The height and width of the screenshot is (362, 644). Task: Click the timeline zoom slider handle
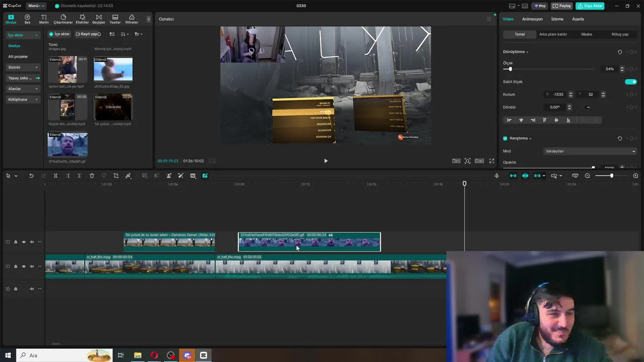point(611,175)
